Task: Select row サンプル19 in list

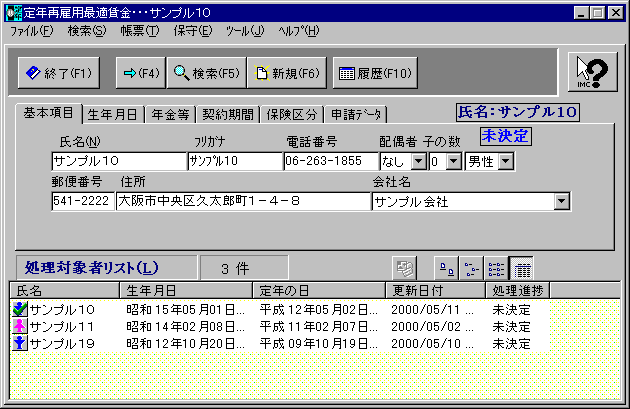Action: pyautogui.click(x=279, y=343)
